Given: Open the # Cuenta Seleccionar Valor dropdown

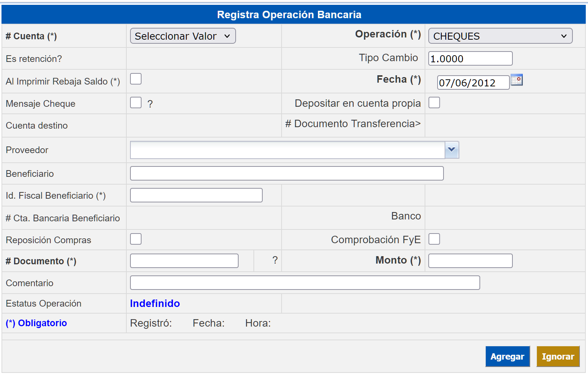Looking at the screenshot, I should [x=183, y=36].
